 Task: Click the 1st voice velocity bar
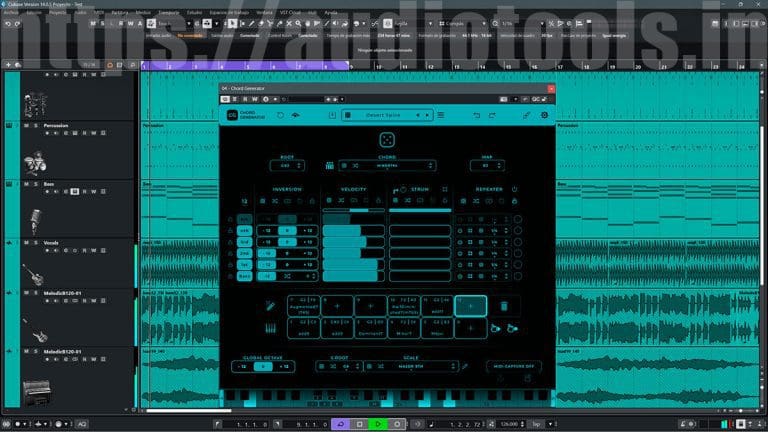[353, 264]
